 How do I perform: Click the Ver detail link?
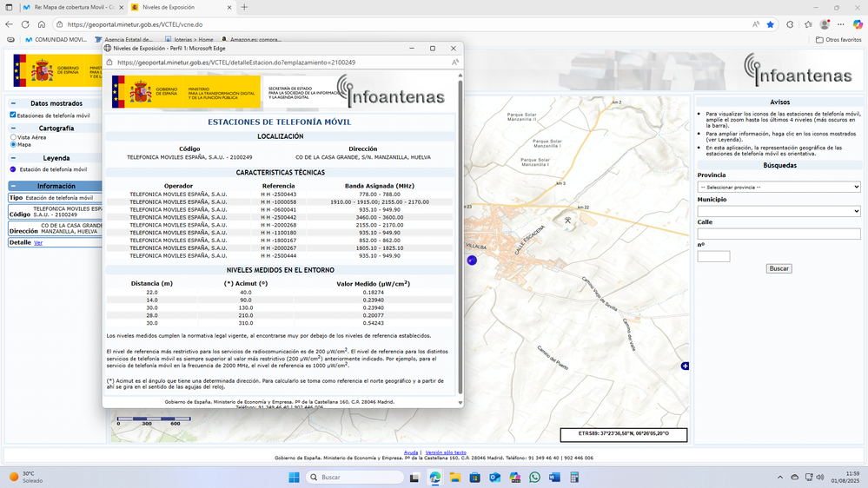[x=38, y=243]
